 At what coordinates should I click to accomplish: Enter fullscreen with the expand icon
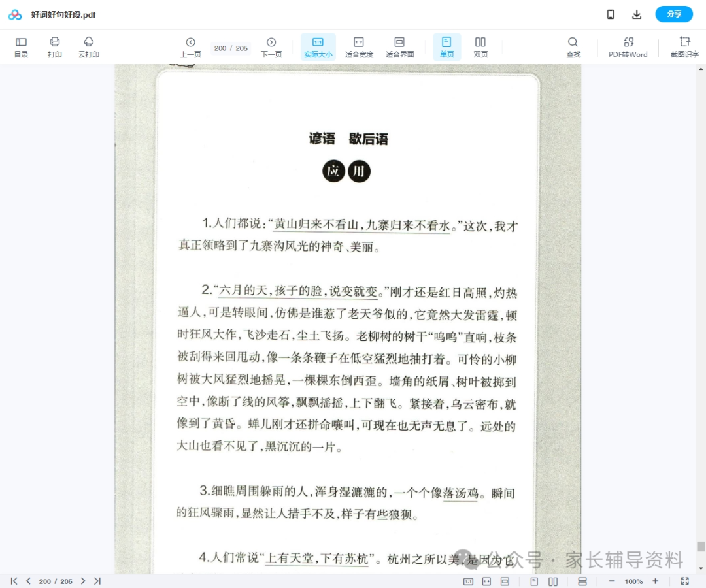click(685, 581)
